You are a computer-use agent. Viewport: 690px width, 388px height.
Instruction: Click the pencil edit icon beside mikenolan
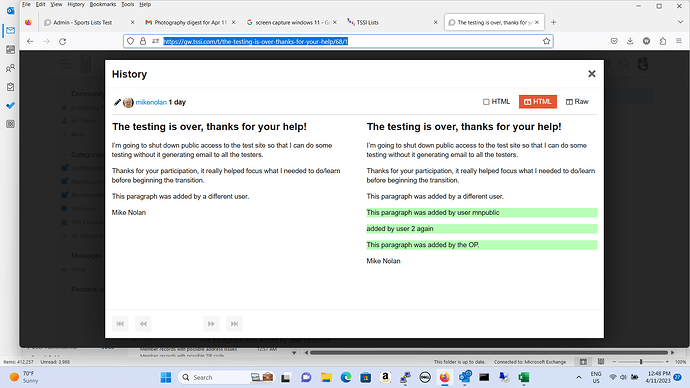[117, 102]
